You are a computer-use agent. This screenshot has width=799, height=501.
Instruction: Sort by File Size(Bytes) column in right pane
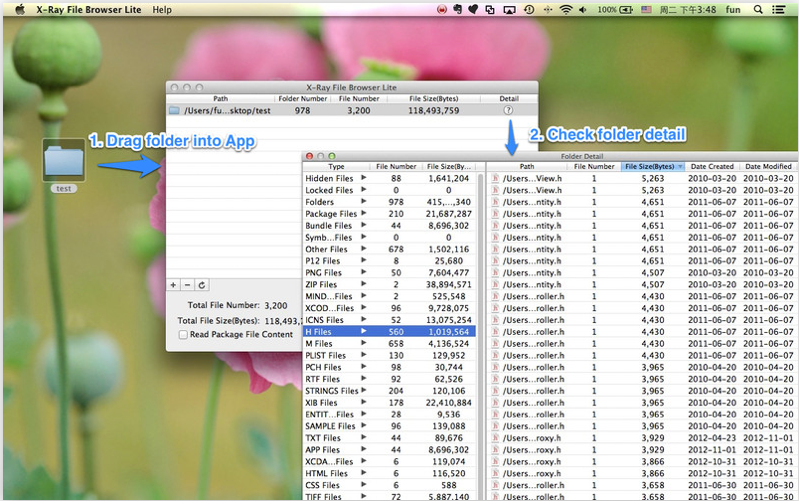click(652, 166)
